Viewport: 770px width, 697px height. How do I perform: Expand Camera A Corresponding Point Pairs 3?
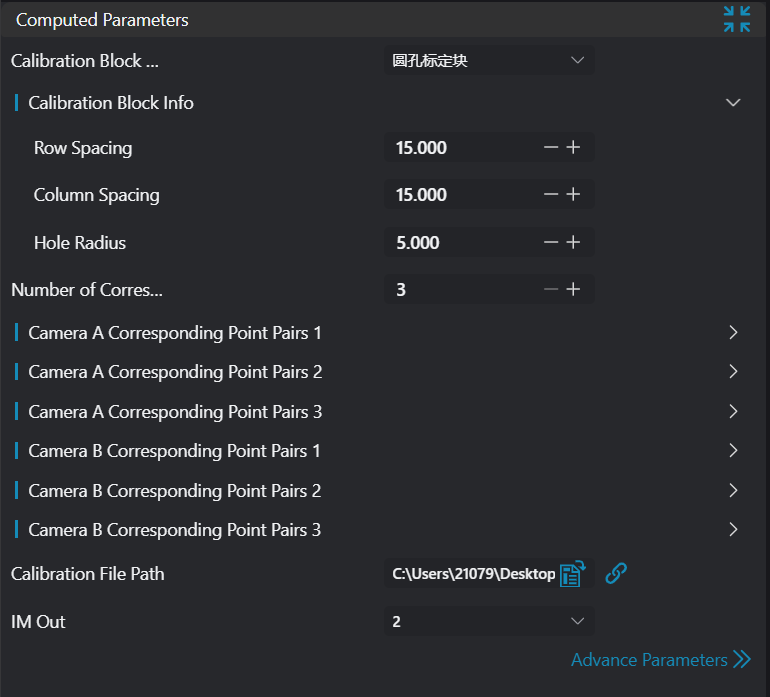coord(733,412)
